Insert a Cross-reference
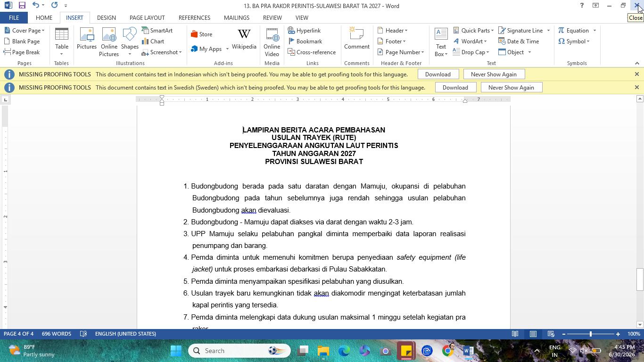This screenshot has width=644, height=362. click(312, 52)
